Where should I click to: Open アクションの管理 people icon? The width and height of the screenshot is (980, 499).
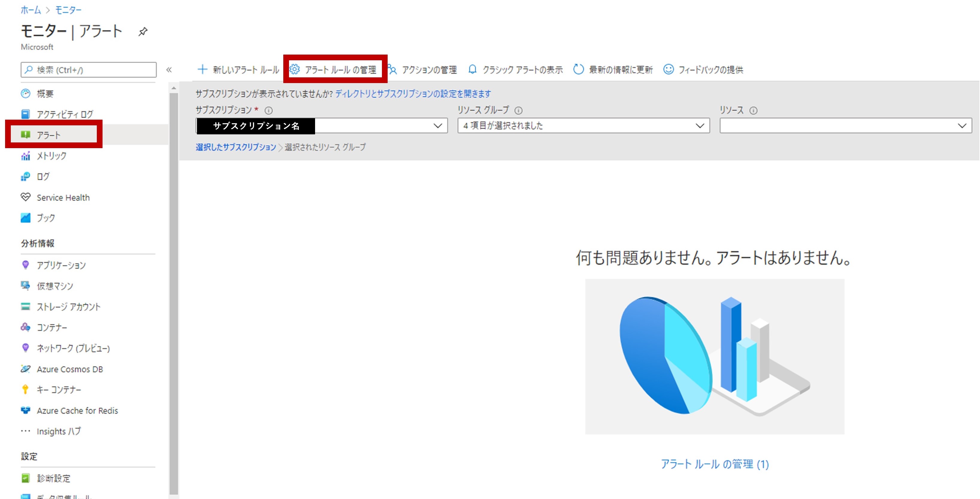click(x=392, y=69)
